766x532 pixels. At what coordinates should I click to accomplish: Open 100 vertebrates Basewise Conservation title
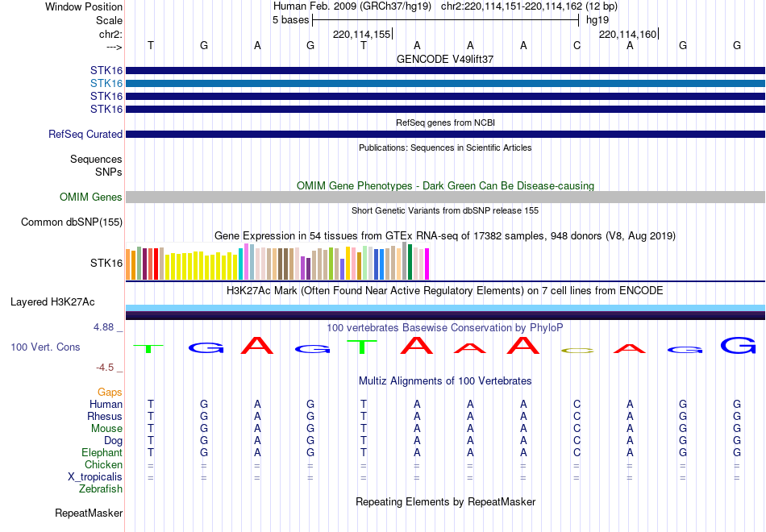click(x=445, y=328)
